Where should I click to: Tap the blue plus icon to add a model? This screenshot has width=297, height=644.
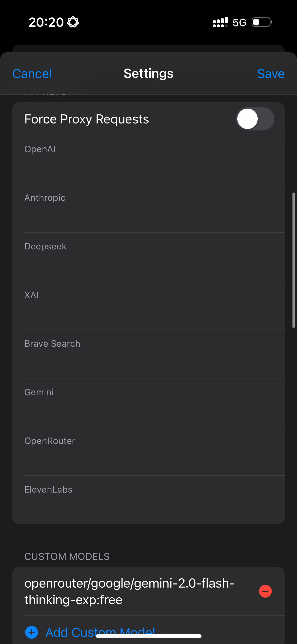pos(32,632)
